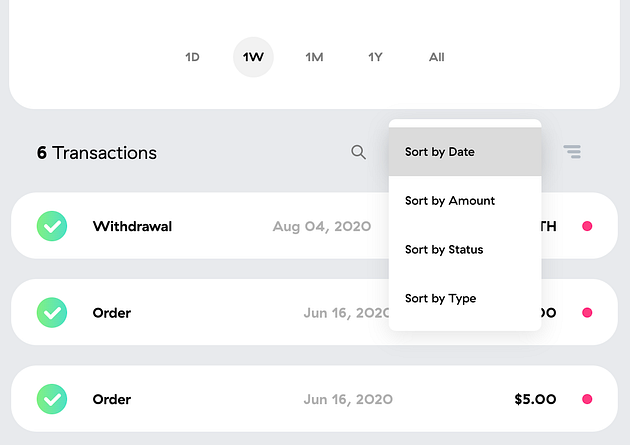Click the green checkmark on $5.00 Order row

[x=52, y=399]
